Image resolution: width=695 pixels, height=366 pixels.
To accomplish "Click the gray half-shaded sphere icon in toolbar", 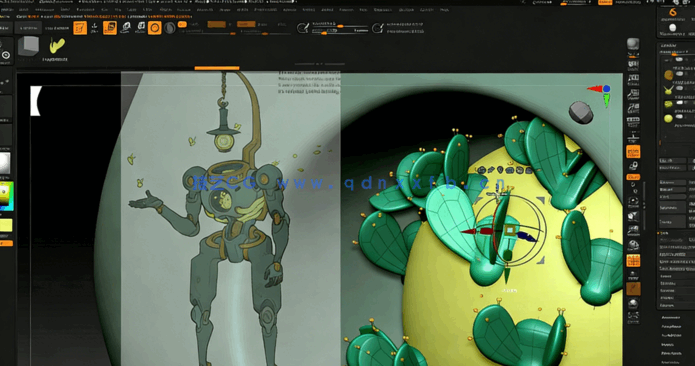I will pos(169,28).
